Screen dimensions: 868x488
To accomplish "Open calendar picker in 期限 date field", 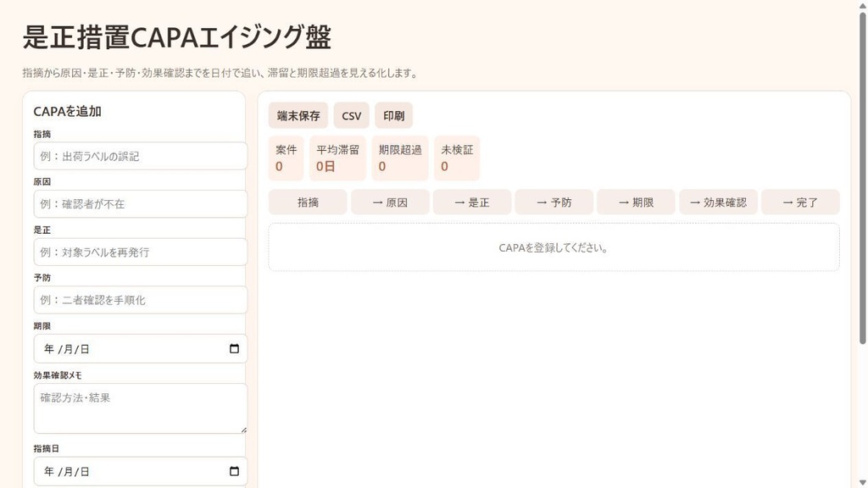I will [x=234, y=348].
